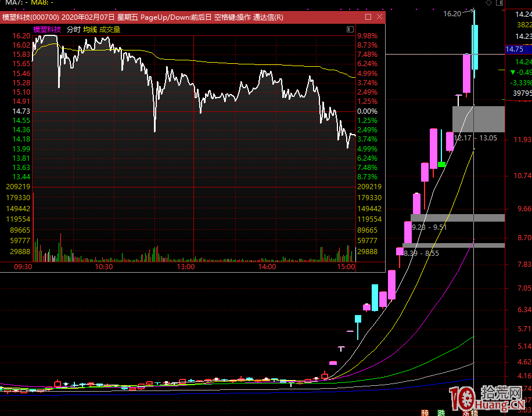Click the 15:00 time axis label

coord(346,267)
